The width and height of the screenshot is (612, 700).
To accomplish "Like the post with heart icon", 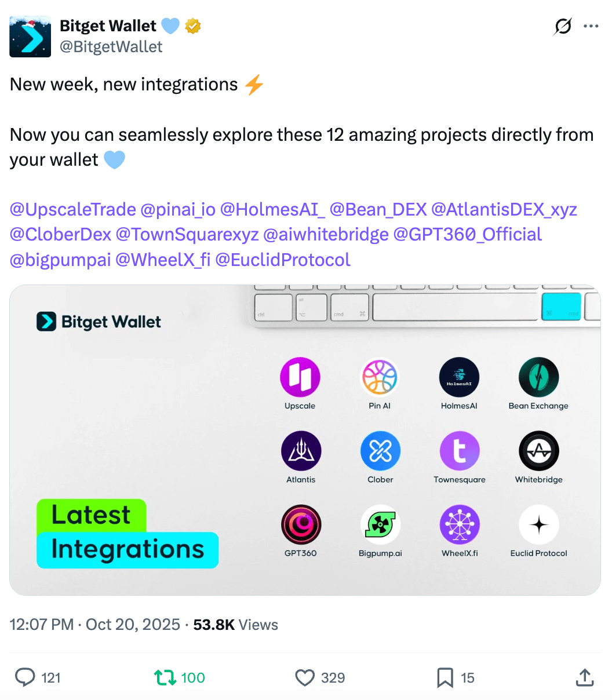I will (x=305, y=677).
